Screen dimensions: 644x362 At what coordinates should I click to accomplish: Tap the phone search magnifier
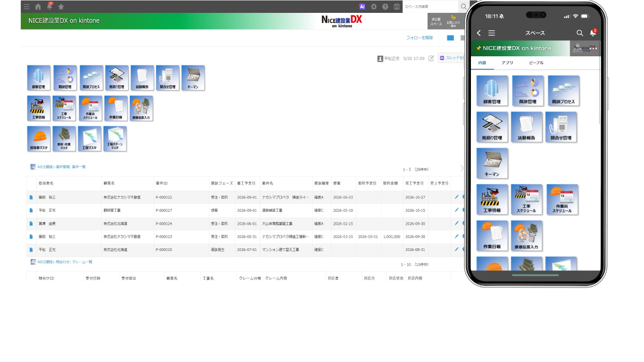point(579,33)
